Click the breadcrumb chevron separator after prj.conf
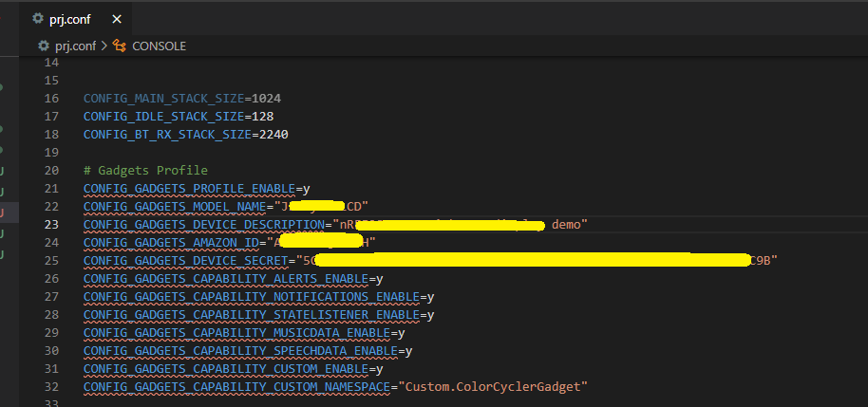 (104, 46)
